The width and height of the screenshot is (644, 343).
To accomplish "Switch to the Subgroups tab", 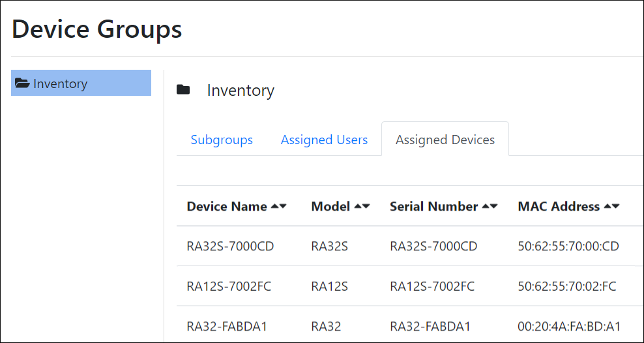I will click(222, 140).
